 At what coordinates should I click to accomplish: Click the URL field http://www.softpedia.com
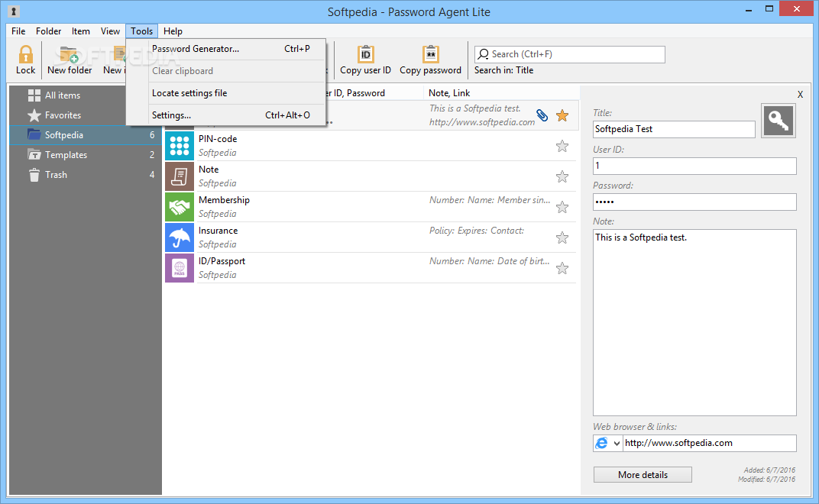pyautogui.click(x=709, y=443)
